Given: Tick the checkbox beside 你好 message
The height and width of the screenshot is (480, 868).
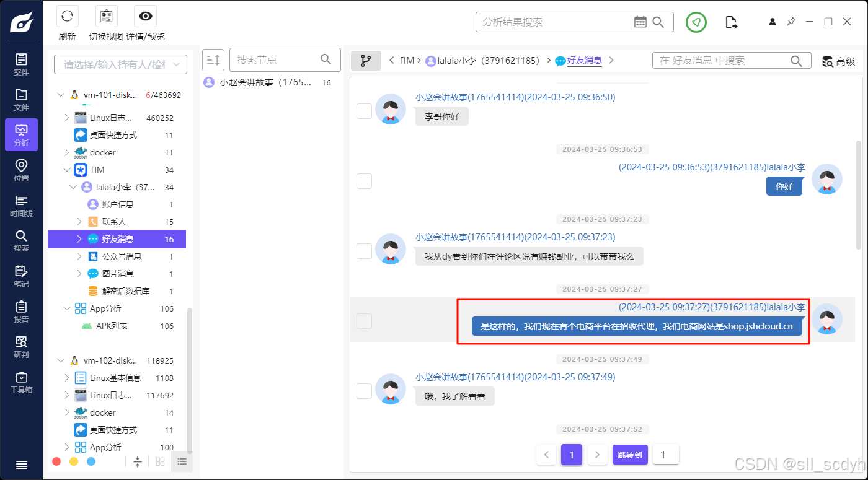Looking at the screenshot, I should click(364, 181).
